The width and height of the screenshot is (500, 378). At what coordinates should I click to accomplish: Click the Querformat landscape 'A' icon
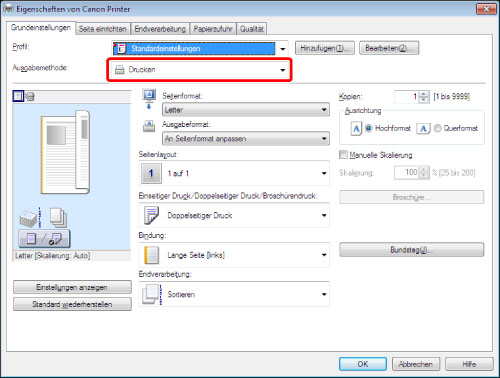tap(423, 129)
